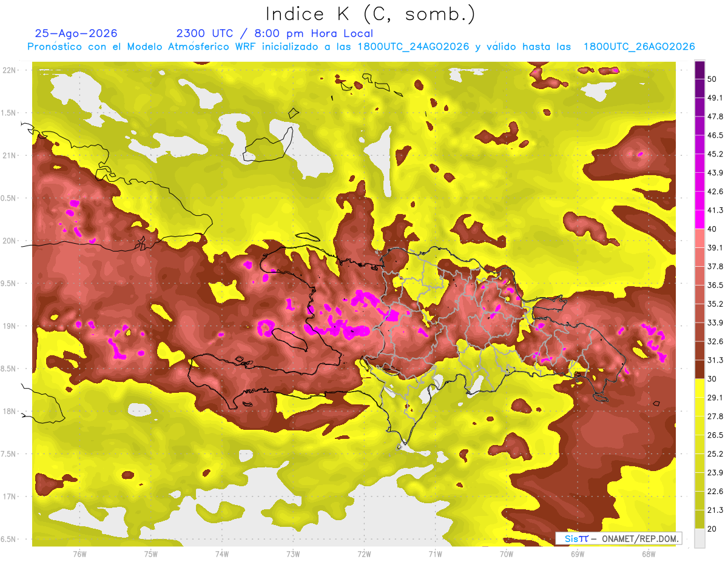This screenshot has width=728, height=562.
Task: Pick the bright magenta swatch between 40 and 41.3
Action: coord(699,219)
